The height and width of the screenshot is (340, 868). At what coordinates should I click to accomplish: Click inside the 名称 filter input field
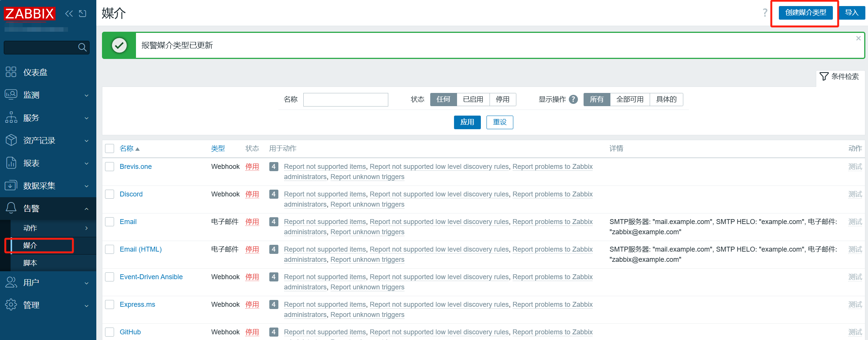pyautogui.click(x=345, y=99)
